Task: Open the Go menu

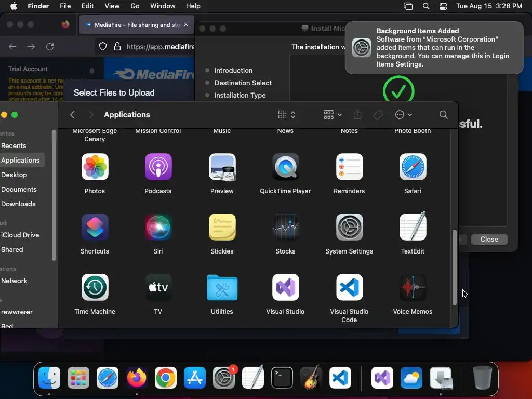Action: click(135, 6)
